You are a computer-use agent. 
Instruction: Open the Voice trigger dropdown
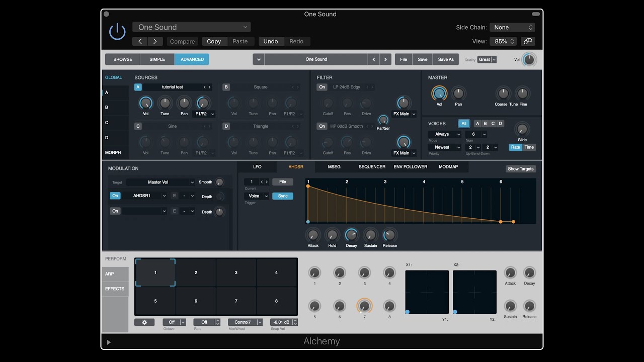(257, 196)
